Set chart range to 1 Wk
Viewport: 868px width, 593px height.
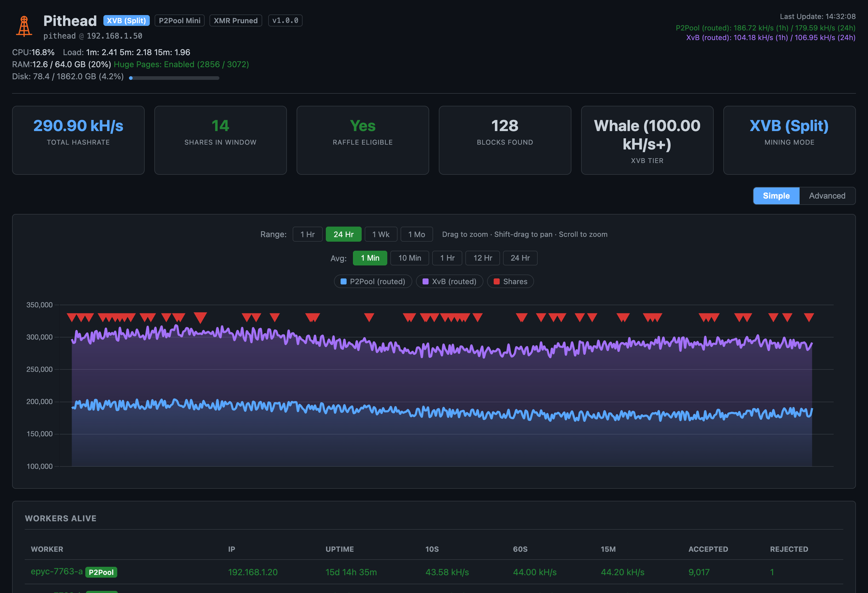point(381,234)
